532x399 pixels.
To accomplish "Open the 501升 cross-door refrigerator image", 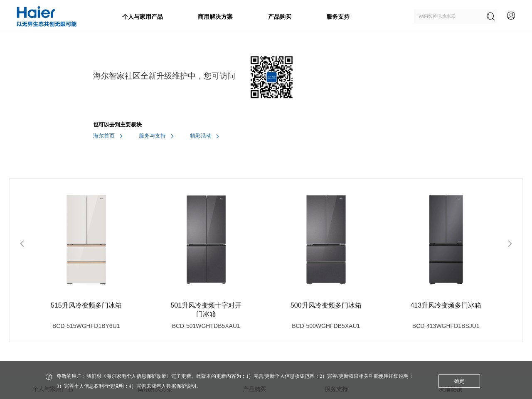I will (206, 240).
